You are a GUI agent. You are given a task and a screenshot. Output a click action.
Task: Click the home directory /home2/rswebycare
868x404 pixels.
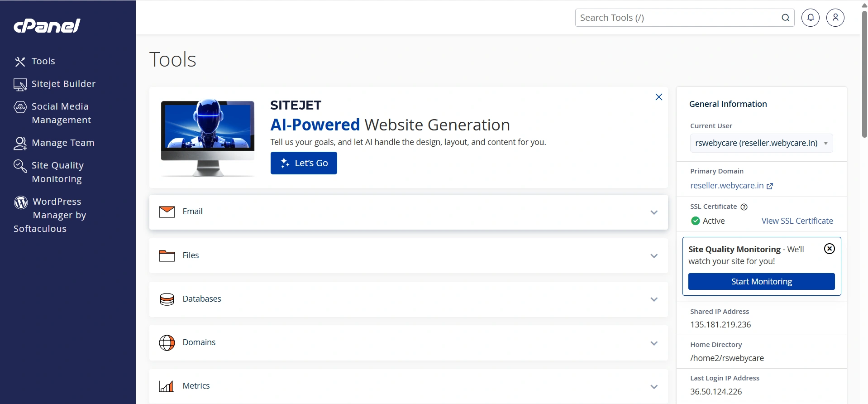(x=727, y=358)
